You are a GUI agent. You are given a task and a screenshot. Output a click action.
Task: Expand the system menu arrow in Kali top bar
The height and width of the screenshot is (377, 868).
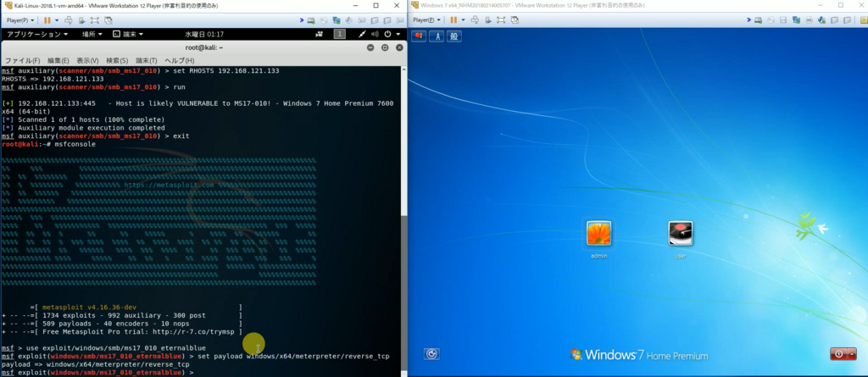(397, 35)
